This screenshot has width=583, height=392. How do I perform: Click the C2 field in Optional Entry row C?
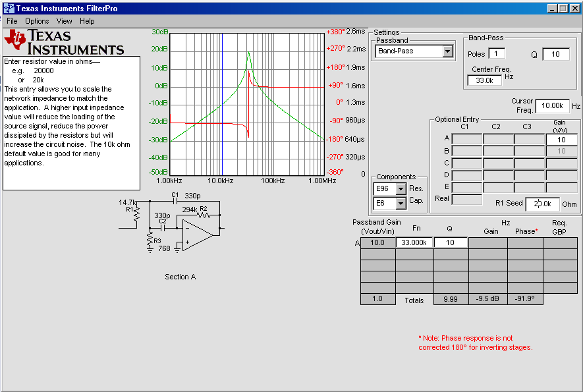pyautogui.click(x=499, y=163)
